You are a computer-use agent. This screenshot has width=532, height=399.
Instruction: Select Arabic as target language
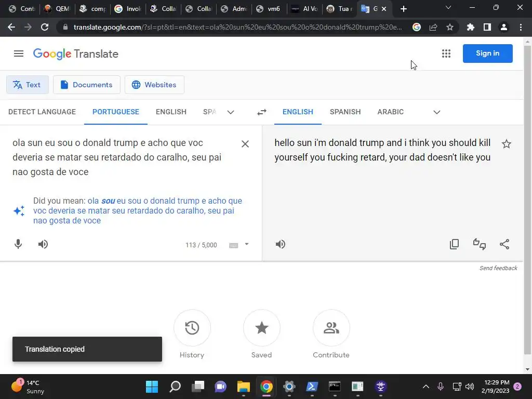391,112
